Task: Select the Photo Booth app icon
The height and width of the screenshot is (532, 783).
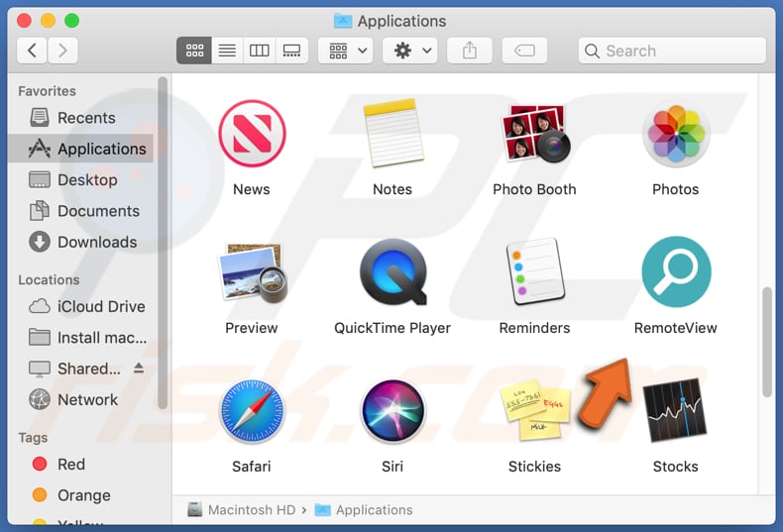Action: (x=534, y=134)
